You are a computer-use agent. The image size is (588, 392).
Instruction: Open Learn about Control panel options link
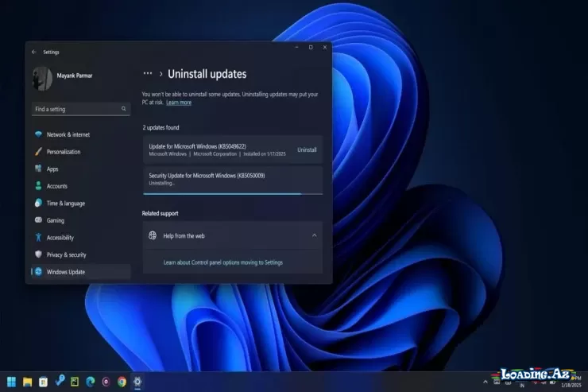223,262
